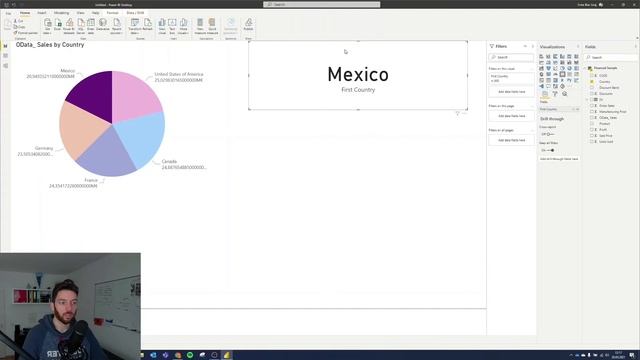The width and height of the screenshot is (640, 360).
Task: Click Add drill-through fields here
Action: click(559, 159)
